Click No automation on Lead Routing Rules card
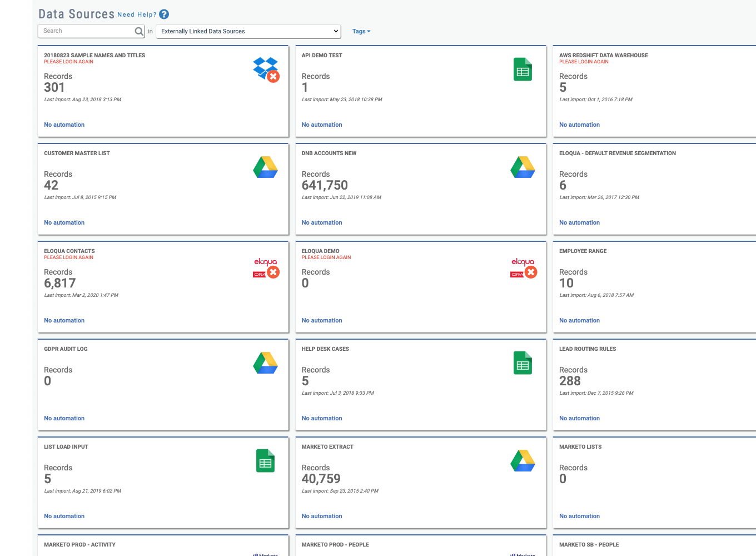 tap(579, 419)
